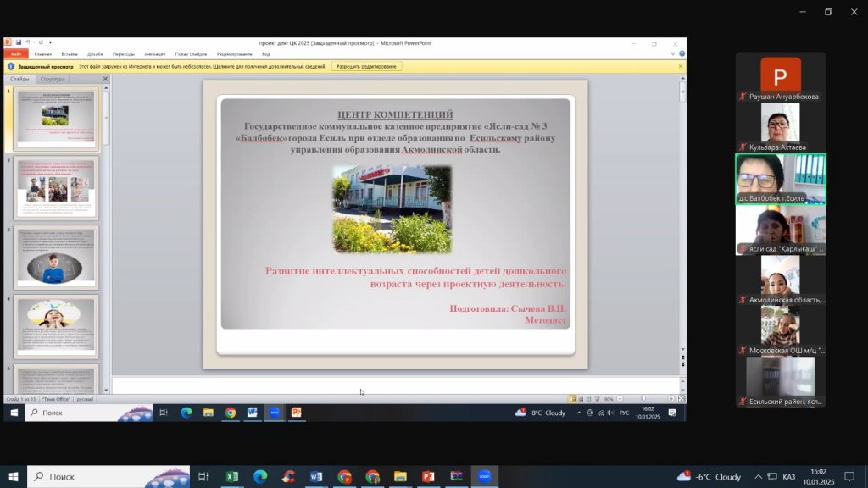Screen dimensions: 868x488
Task: Click the Start button in the shared screen's taskbar
Action: (14, 413)
